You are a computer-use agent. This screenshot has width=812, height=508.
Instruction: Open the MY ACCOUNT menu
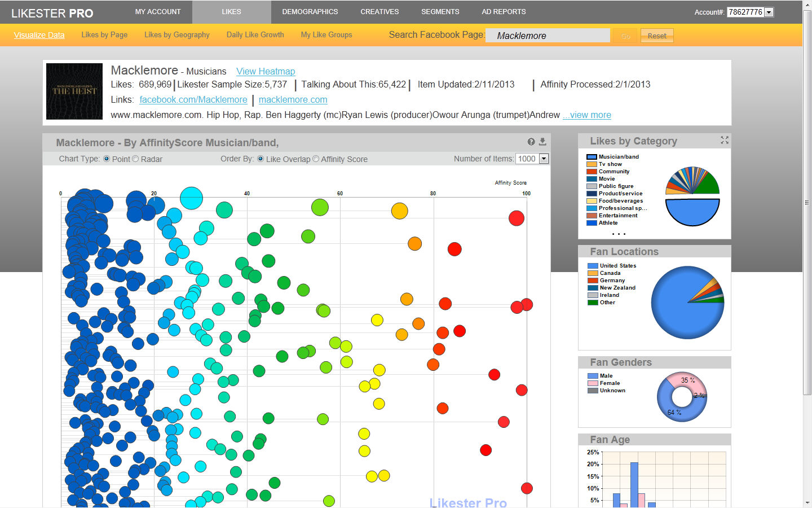click(158, 12)
